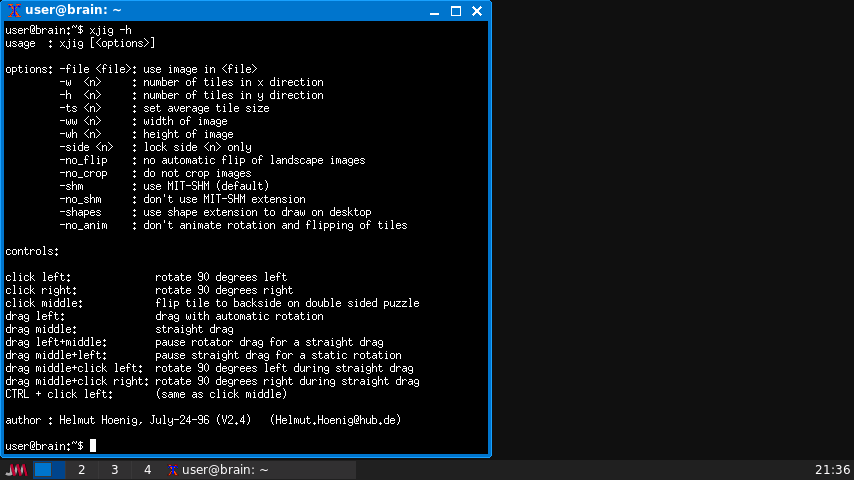Switch to workspace 4
Viewport: 854px width, 480px height.
pos(147,470)
